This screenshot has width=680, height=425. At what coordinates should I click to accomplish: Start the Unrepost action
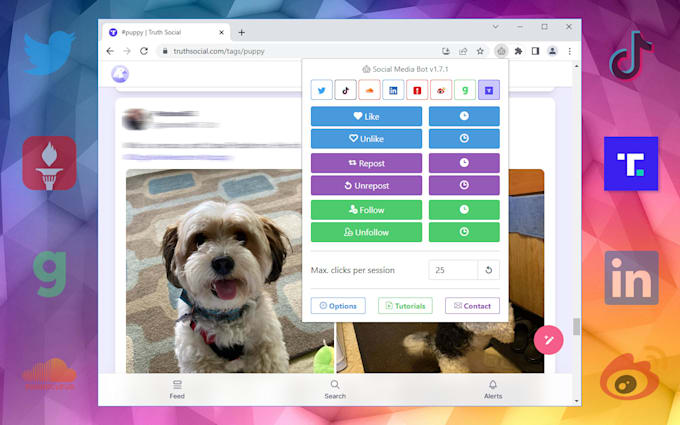[366, 186]
